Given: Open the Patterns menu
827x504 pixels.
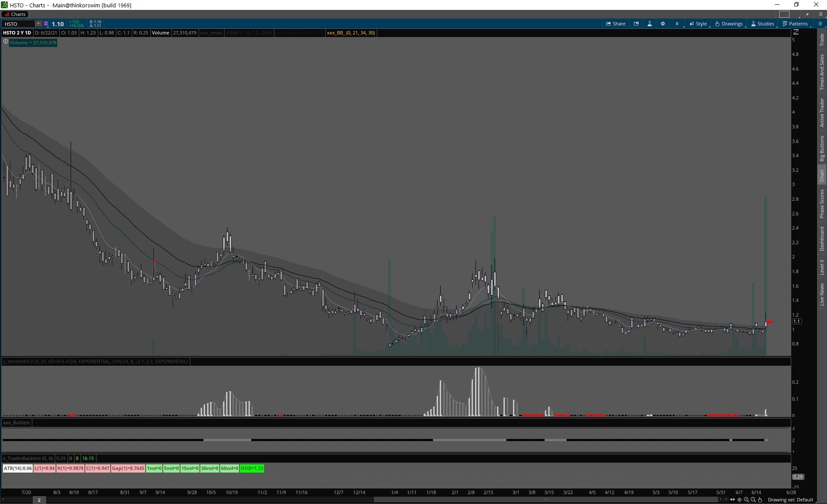Looking at the screenshot, I should [x=795, y=24].
